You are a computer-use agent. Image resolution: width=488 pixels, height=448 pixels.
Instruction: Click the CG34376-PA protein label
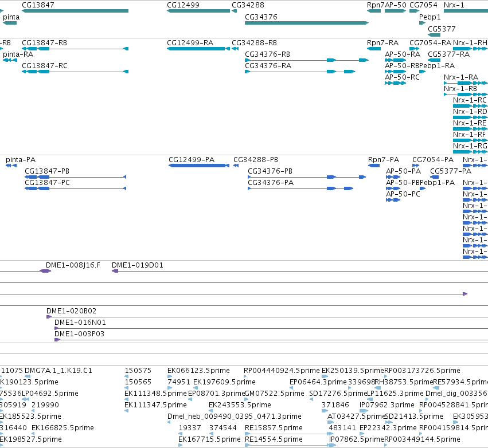[x=271, y=183]
